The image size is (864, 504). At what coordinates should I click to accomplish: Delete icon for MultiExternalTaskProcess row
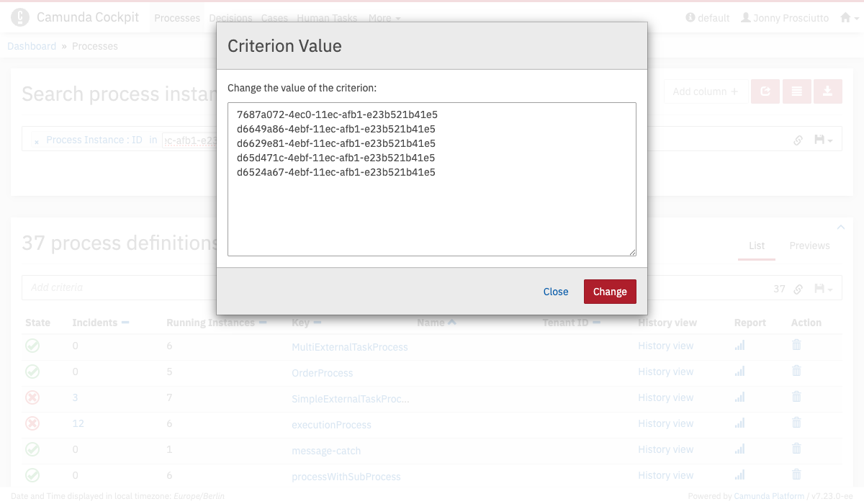click(x=796, y=346)
